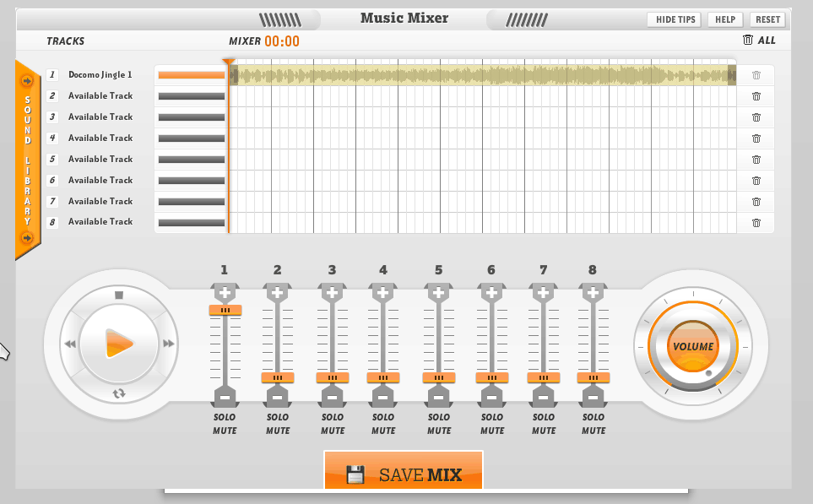Increase channel 1 level with plus

[225, 293]
